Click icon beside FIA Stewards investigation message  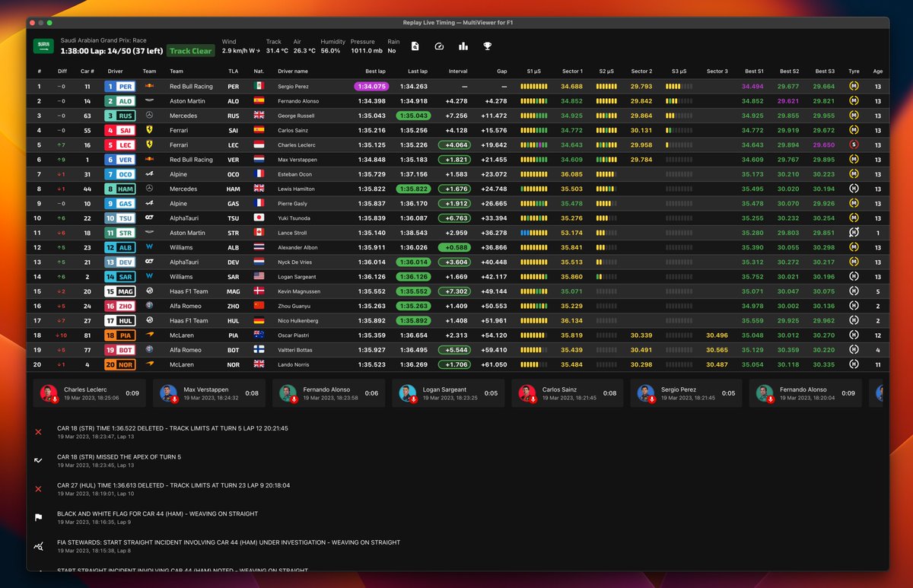pyautogui.click(x=38, y=545)
